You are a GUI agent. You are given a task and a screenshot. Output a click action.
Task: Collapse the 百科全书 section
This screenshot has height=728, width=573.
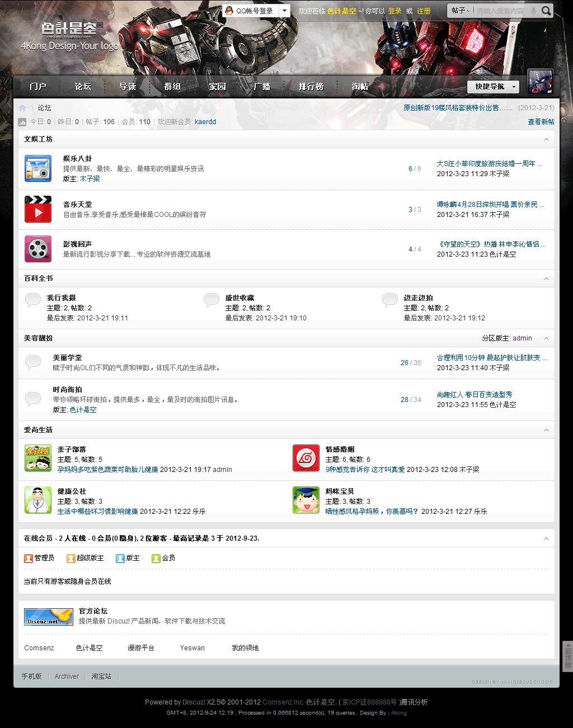[547, 278]
